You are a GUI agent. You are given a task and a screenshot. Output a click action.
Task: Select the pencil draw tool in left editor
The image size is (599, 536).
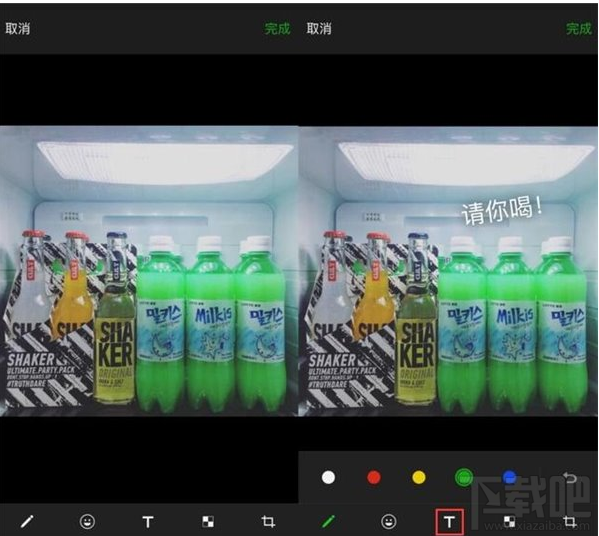(27, 521)
